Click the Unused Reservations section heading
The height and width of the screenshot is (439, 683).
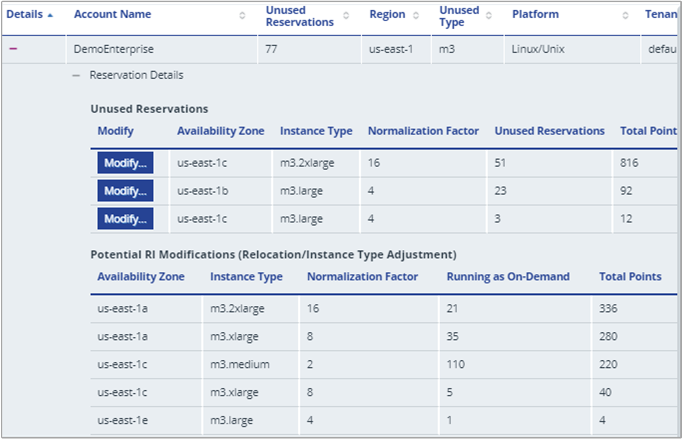click(x=149, y=109)
